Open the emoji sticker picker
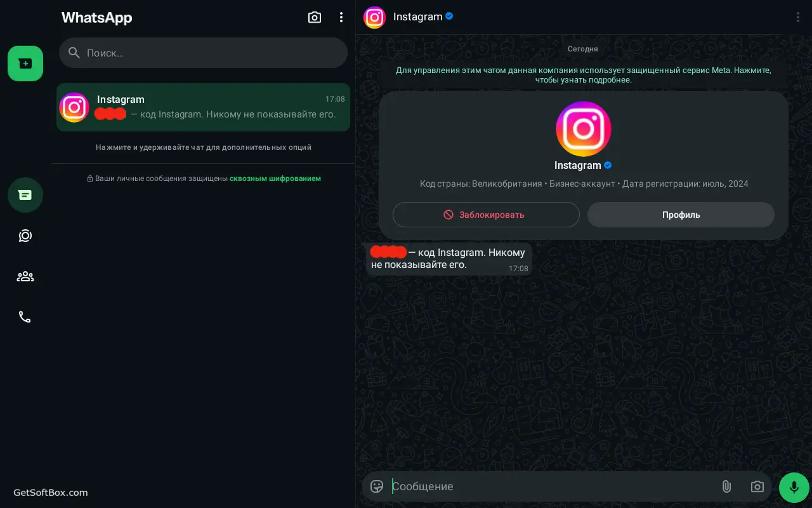This screenshot has height=508, width=812. click(x=377, y=486)
